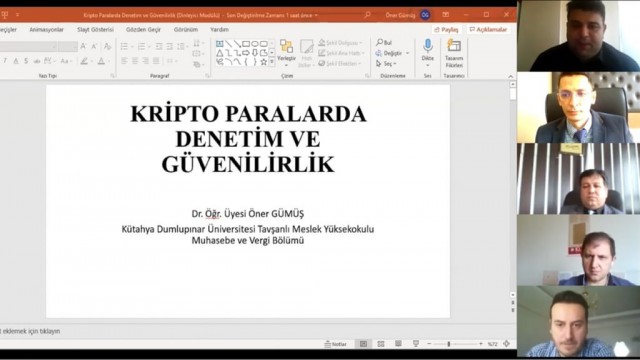The height and width of the screenshot is (360, 640).
Task: Toggle align text left
Action: 124,61
